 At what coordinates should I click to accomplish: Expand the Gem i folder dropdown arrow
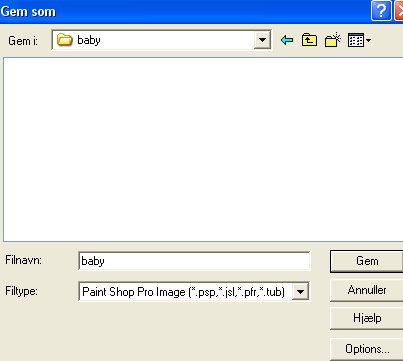tap(262, 40)
